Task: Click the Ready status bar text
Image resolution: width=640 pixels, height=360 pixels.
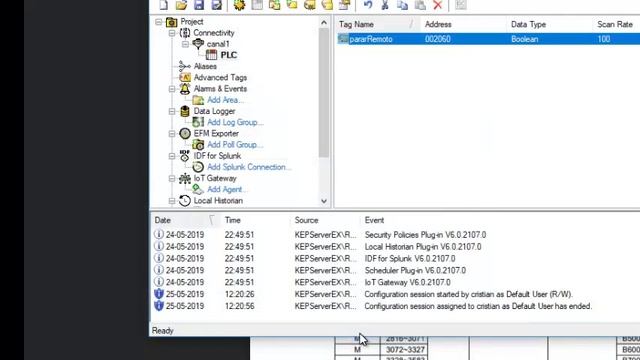Action: pyautogui.click(x=162, y=331)
